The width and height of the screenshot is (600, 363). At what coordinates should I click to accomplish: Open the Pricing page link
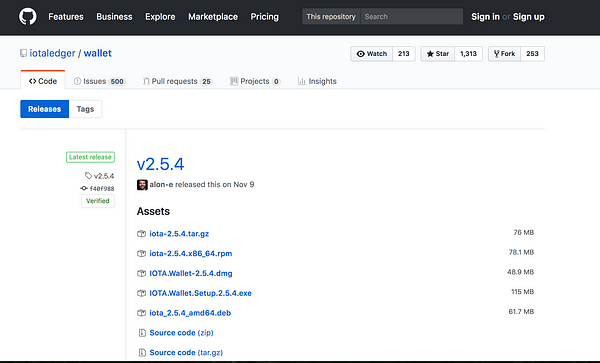click(264, 17)
